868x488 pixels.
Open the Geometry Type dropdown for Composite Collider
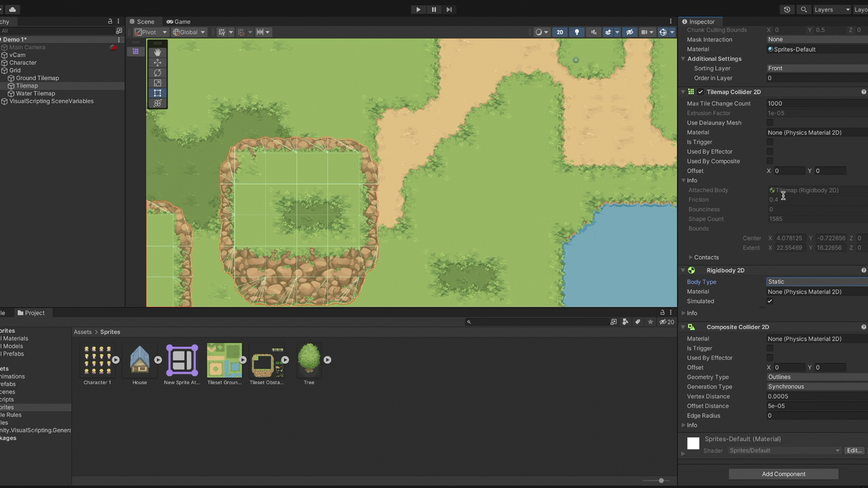pos(816,377)
